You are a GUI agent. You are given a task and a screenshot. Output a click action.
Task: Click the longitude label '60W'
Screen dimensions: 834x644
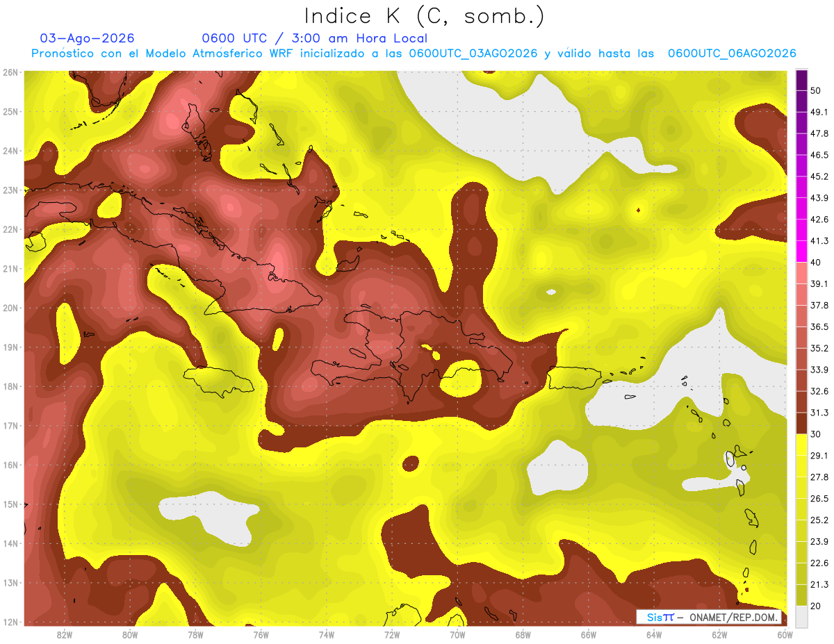point(785,634)
